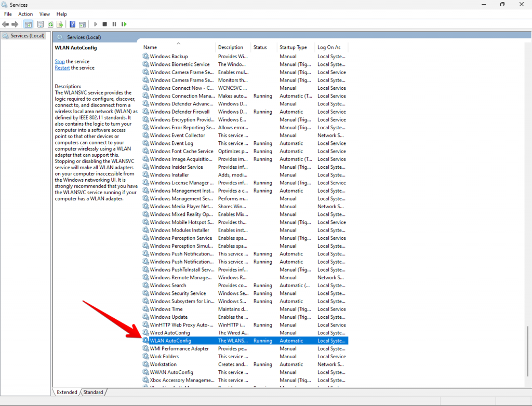532x406 pixels.
Task: Click the gear icon beside Workstation
Action: coord(145,364)
